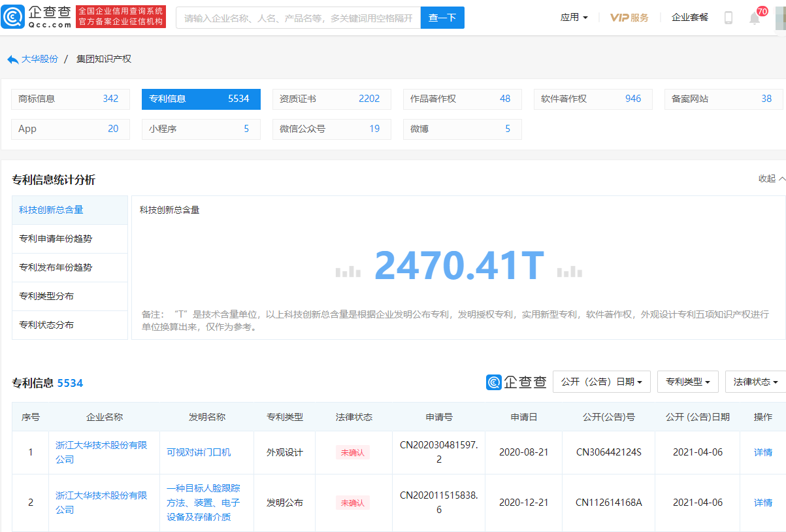Open 详情 for patent CN112614168A

[763, 503]
